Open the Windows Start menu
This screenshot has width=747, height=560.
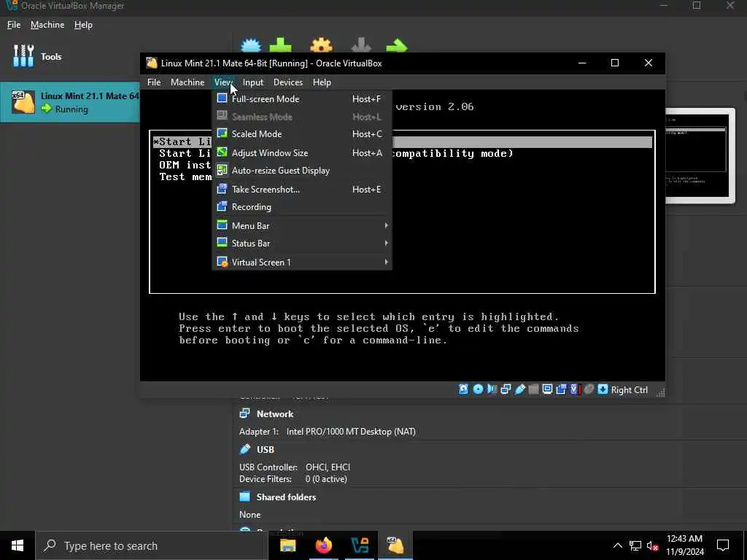(18, 545)
